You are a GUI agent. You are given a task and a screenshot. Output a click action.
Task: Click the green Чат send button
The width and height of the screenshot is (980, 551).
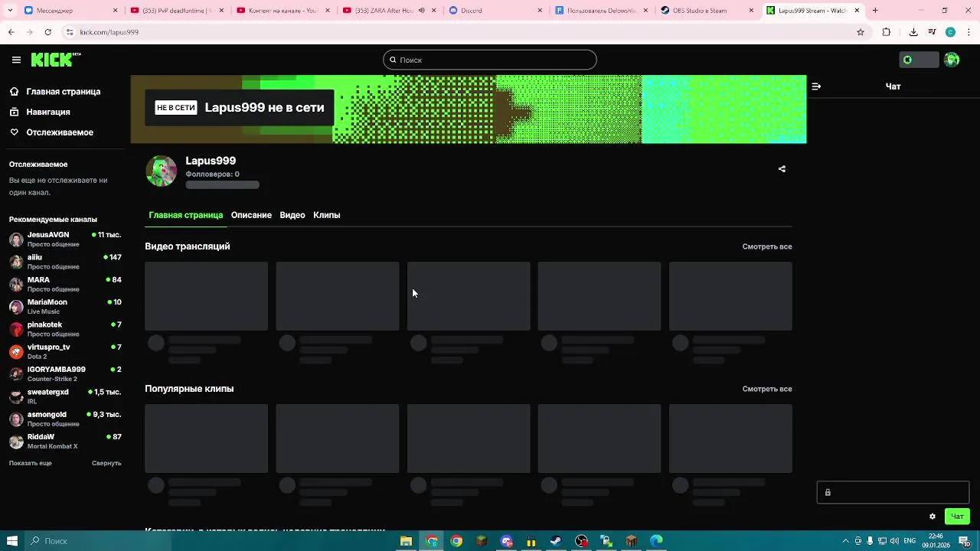957,517
